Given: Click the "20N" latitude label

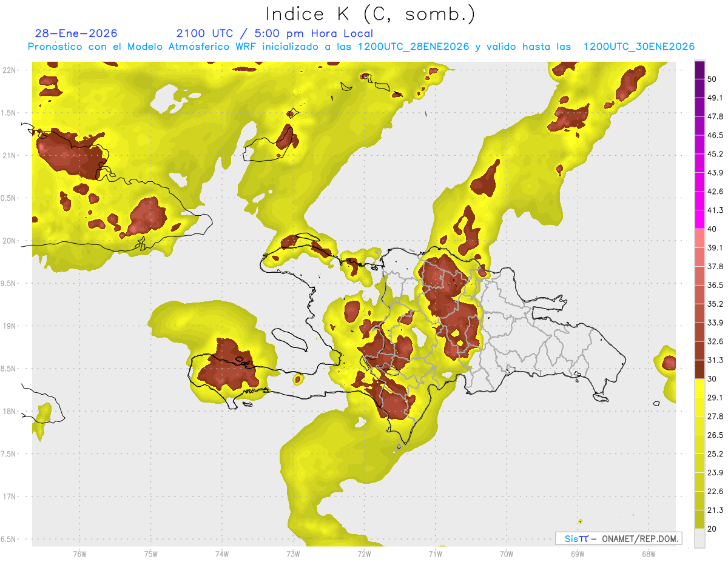Looking at the screenshot, I should (x=9, y=241).
